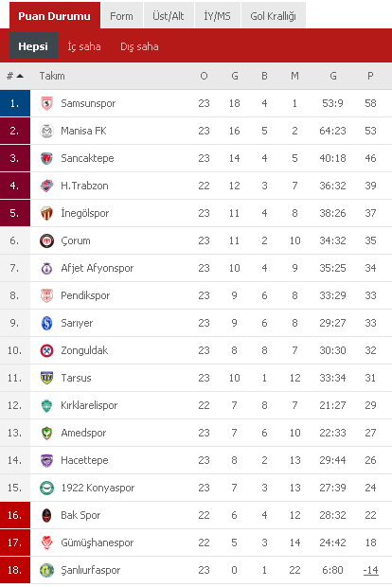Screen dimensions: 392x587
Task: Click the Sarıyer blue club badge
Action: click(x=46, y=323)
